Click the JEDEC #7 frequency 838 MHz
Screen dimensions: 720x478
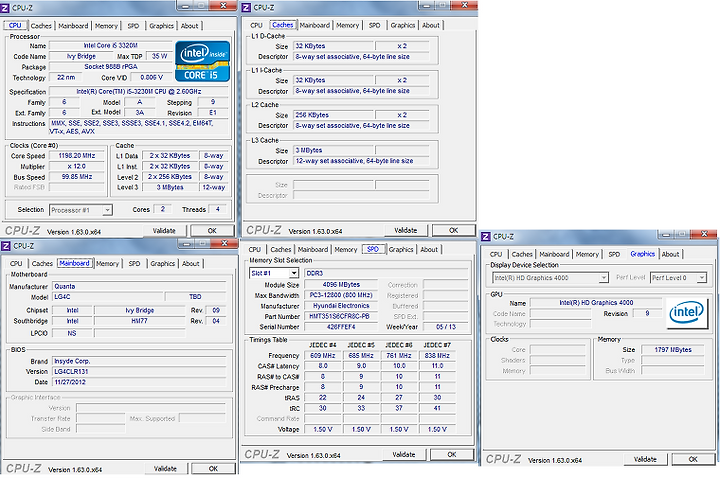tap(437, 355)
